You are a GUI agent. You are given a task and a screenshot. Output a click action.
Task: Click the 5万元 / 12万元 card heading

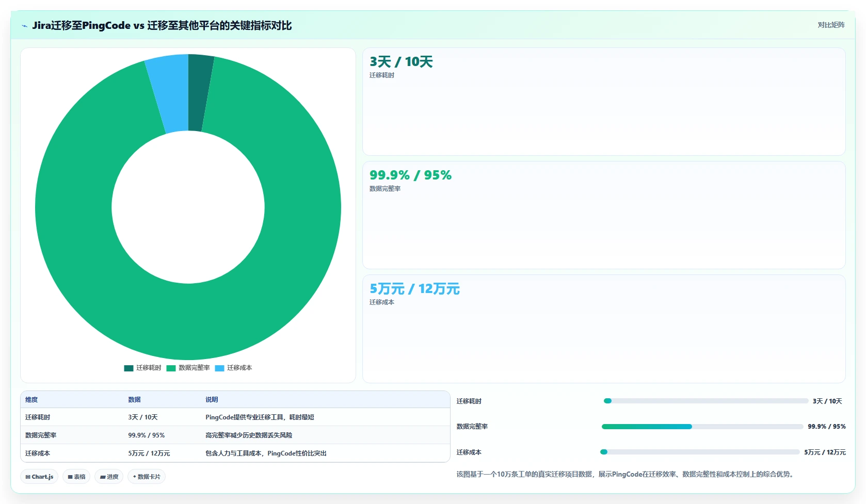[414, 289]
